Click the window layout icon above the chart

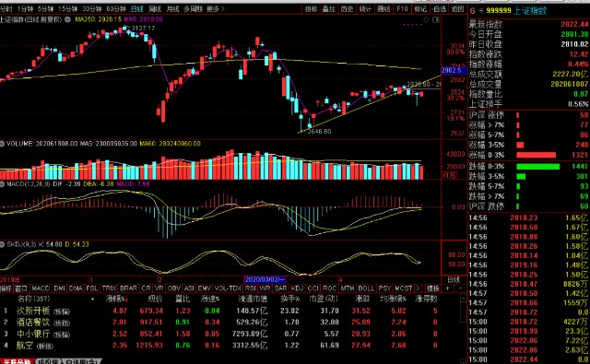pyautogui.click(x=436, y=19)
